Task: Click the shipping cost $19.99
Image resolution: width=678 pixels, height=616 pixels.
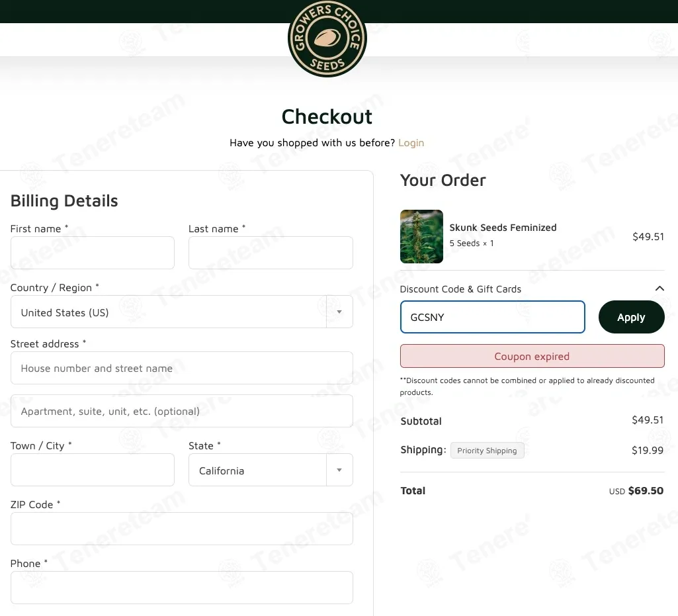Action: (648, 451)
